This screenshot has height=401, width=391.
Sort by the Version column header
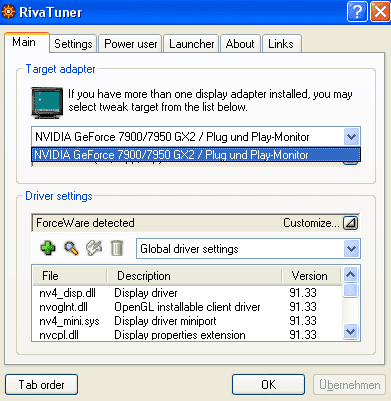pos(312,276)
